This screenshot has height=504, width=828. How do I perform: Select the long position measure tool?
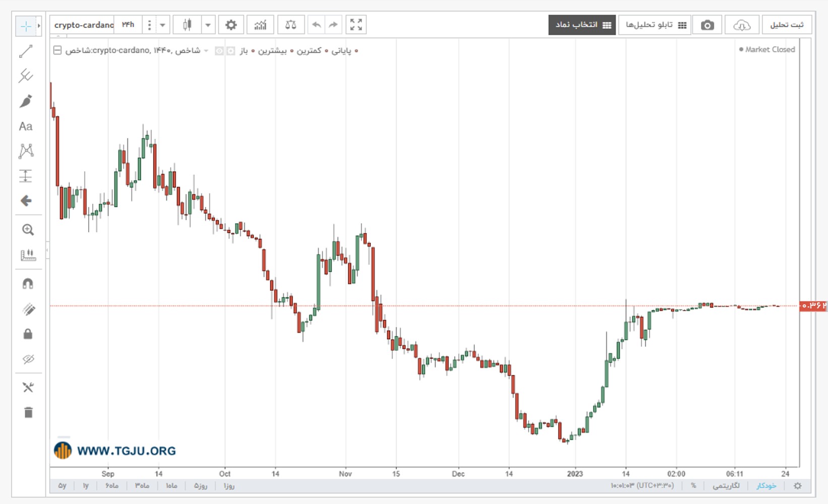point(26,176)
